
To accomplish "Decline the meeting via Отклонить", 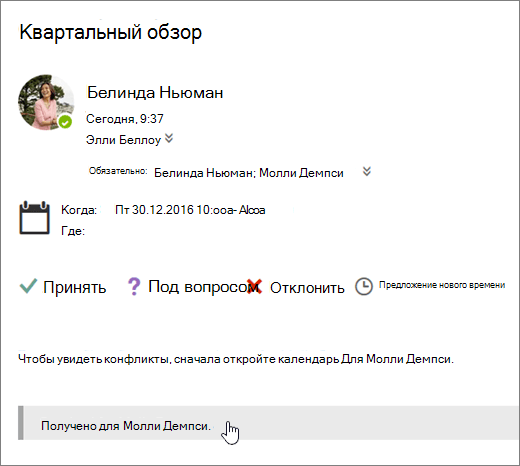I will [x=307, y=288].
